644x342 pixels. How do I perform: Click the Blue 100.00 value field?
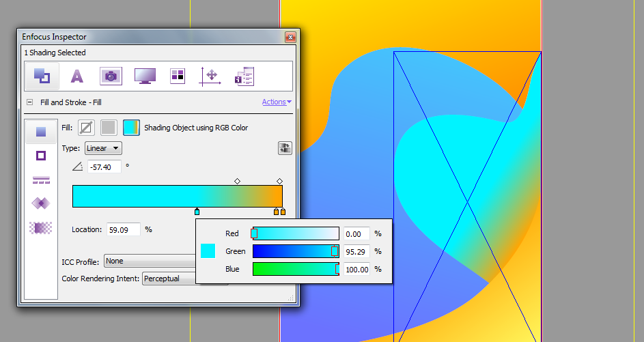356,269
